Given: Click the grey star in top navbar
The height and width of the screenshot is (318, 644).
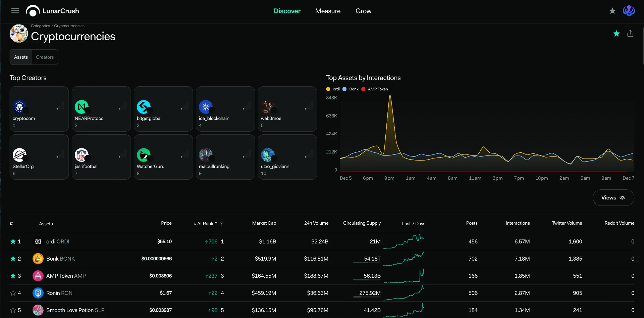Looking at the screenshot, I should pos(612,11).
